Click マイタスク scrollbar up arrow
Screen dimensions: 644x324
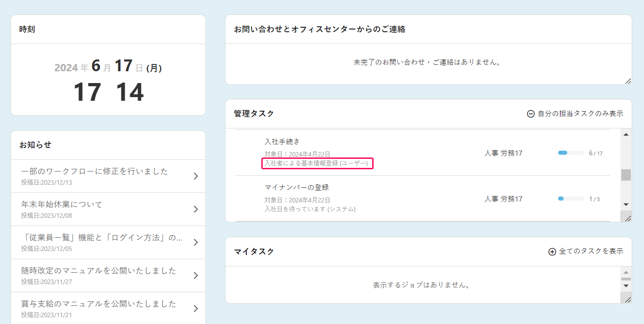(x=626, y=271)
